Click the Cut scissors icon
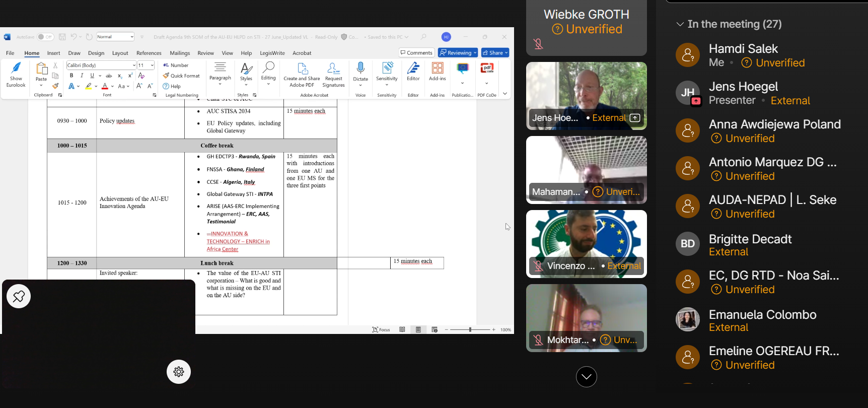 [55, 65]
